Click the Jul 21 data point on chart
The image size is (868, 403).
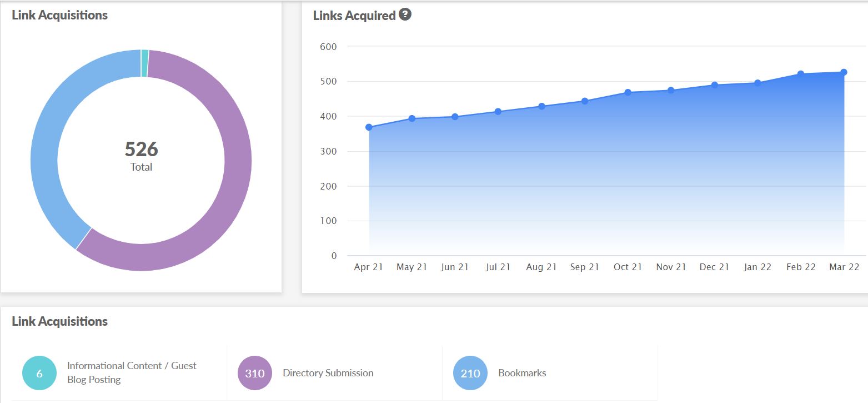[498, 112]
